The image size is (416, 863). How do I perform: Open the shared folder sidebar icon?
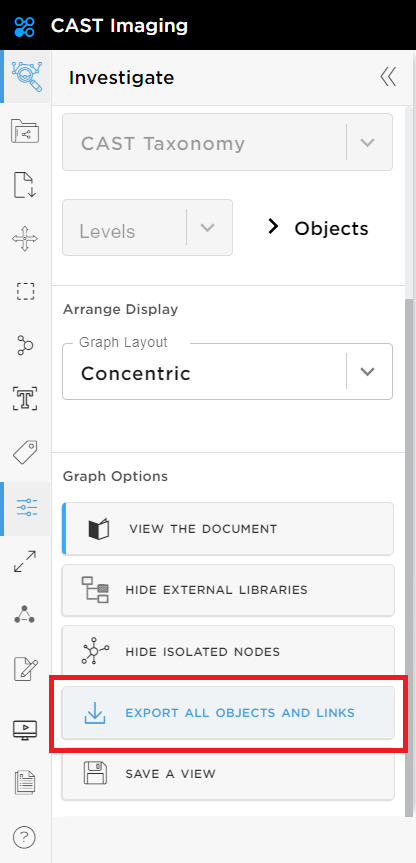pos(25,132)
